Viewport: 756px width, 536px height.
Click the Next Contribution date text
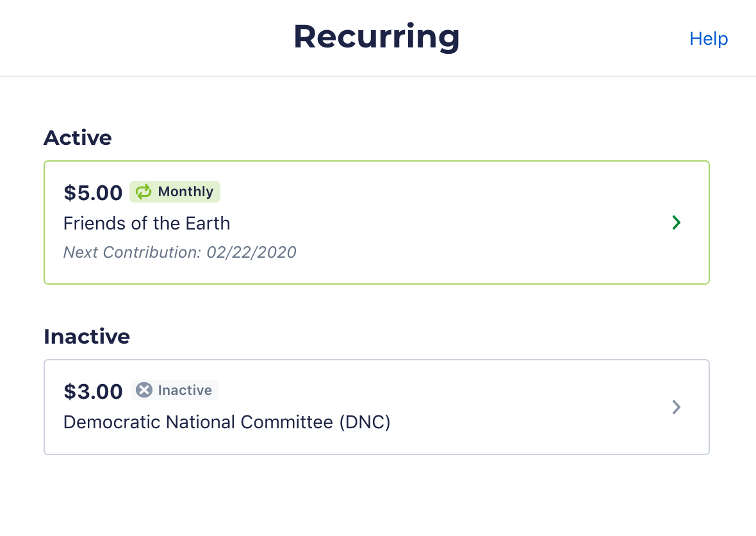click(x=180, y=252)
